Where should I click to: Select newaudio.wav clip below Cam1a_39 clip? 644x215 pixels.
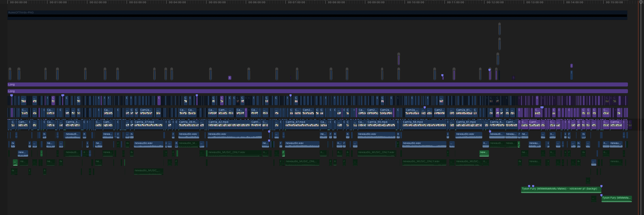click(189, 135)
